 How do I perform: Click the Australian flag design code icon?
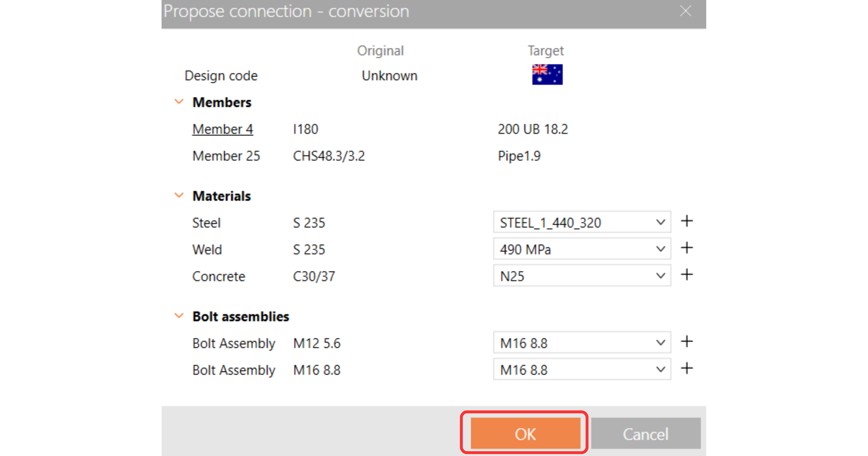(547, 75)
